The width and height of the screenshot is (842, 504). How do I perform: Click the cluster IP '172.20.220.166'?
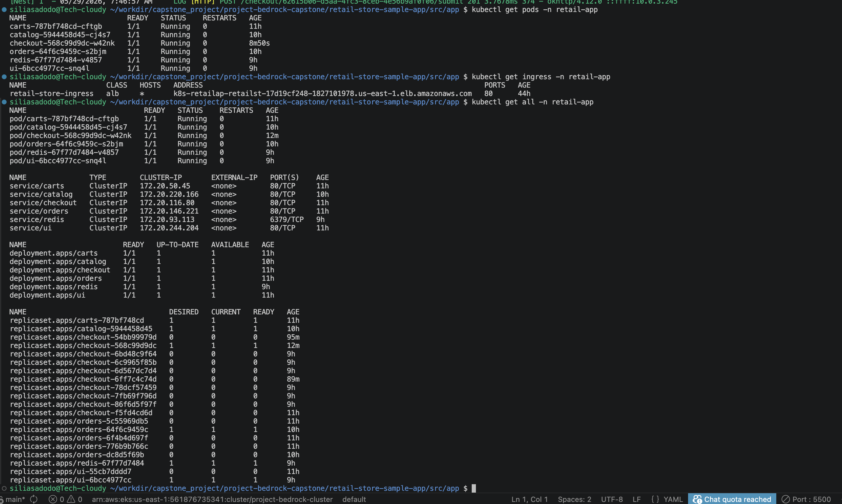(169, 194)
